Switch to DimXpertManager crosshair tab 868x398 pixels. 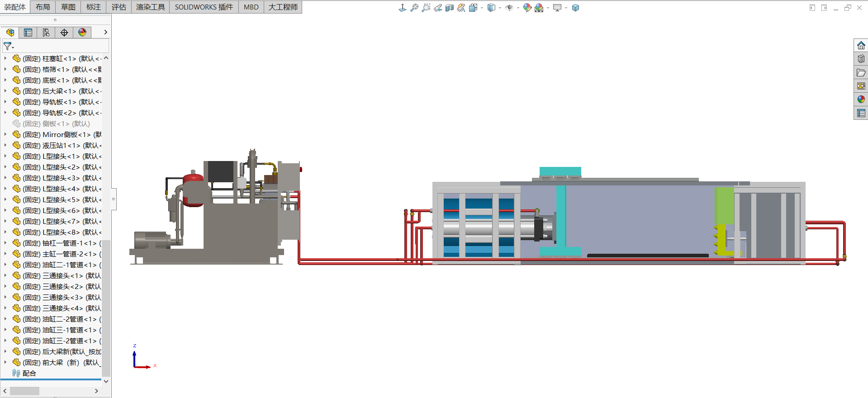pyautogui.click(x=64, y=32)
